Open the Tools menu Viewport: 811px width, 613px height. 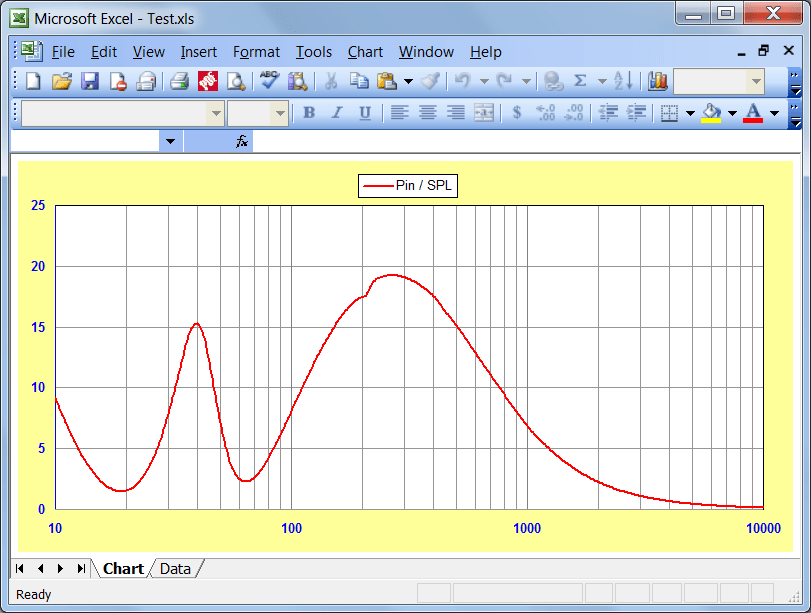coord(313,52)
